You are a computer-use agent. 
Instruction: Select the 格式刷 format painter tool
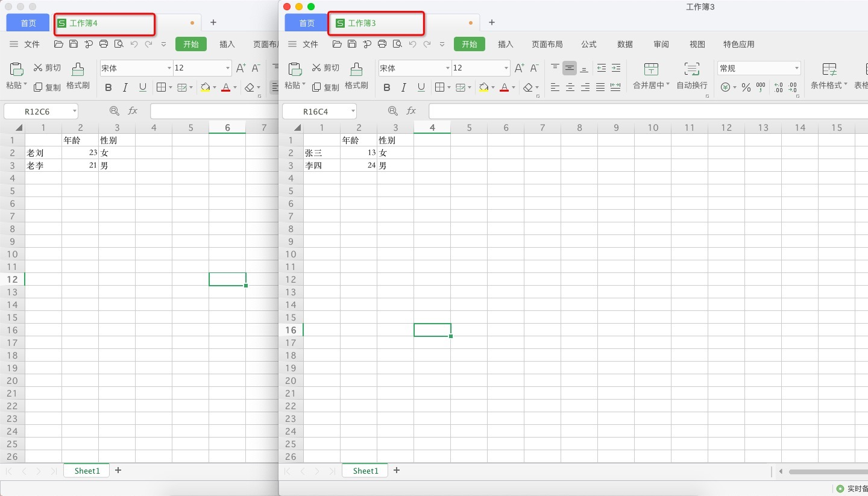tap(356, 76)
